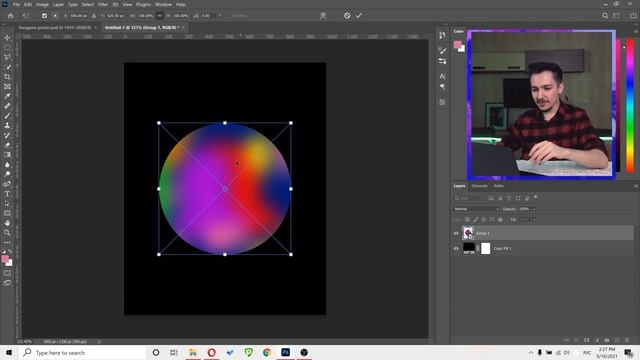The height and width of the screenshot is (360, 640).
Task: Open the File menu
Action: tap(16, 4)
